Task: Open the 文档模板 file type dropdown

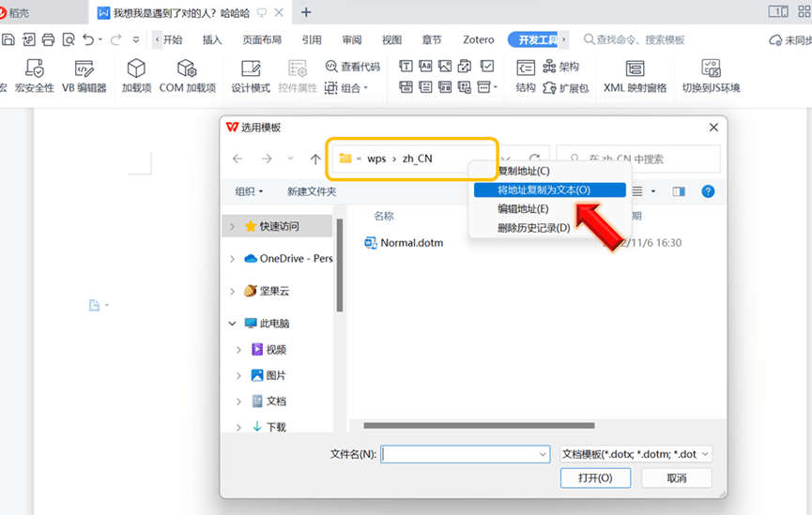Action: (x=636, y=454)
